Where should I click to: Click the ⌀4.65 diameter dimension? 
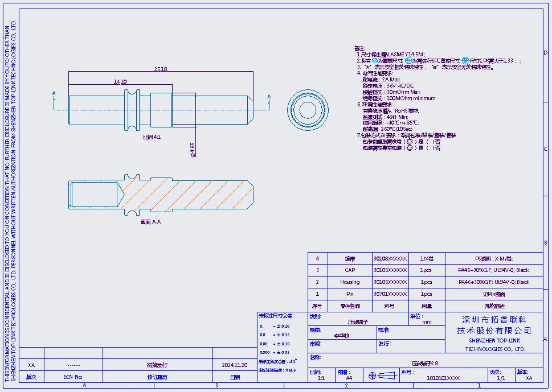point(193,148)
